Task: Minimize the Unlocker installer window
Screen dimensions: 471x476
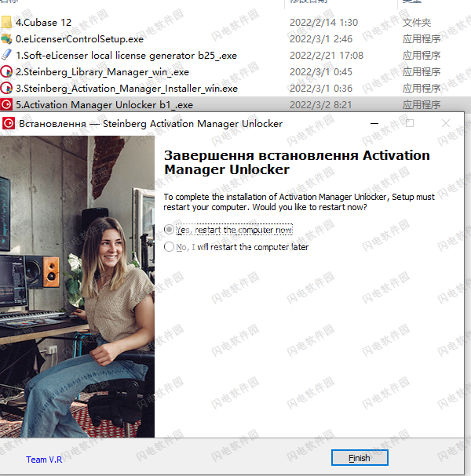Action: click(374, 123)
